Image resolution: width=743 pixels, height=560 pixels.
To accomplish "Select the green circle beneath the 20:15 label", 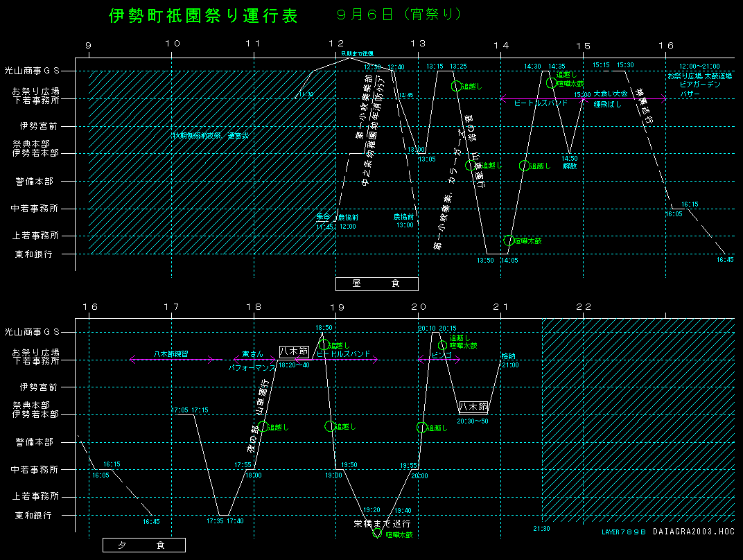I will (x=442, y=344).
